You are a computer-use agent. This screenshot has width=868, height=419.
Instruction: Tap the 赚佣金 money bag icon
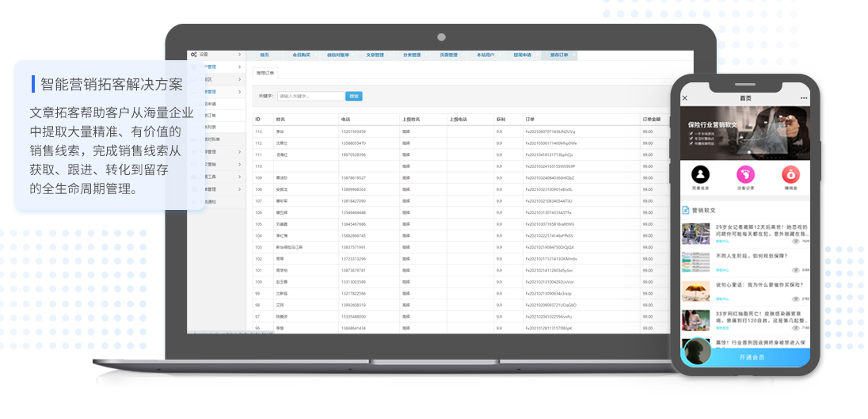790,175
